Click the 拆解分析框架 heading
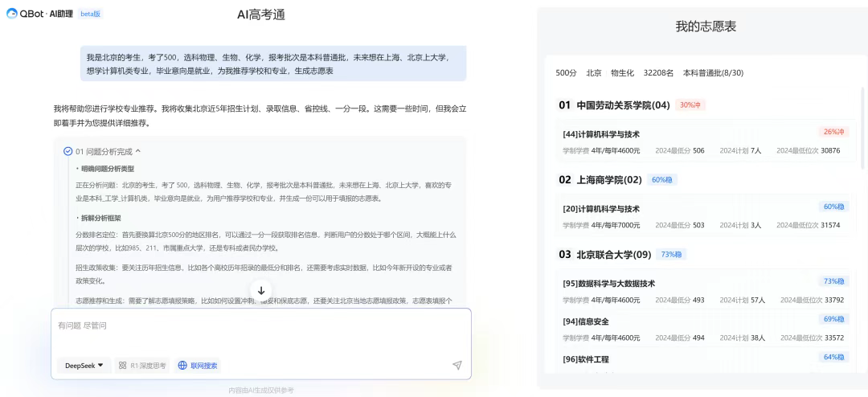Image resolution: width=868 pixels, height=397 pixels. [100, 218]
